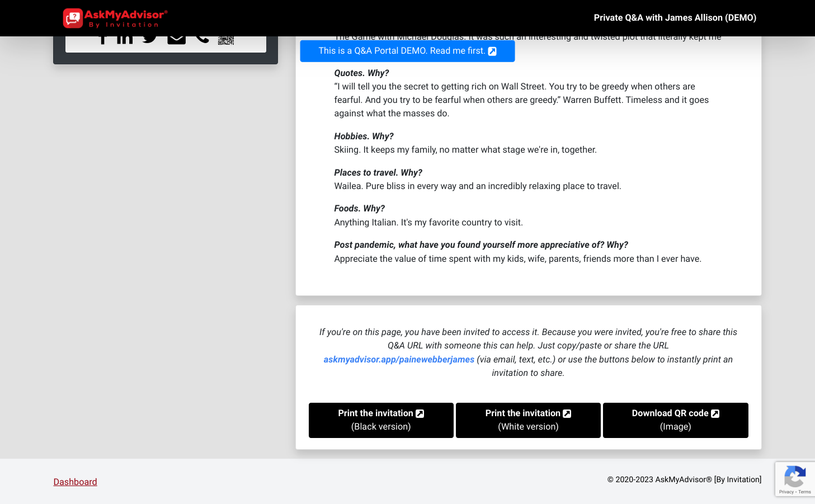
Task: Click the 'Skiing. It keeps my family' answer
Action: (x=465, y=150)
